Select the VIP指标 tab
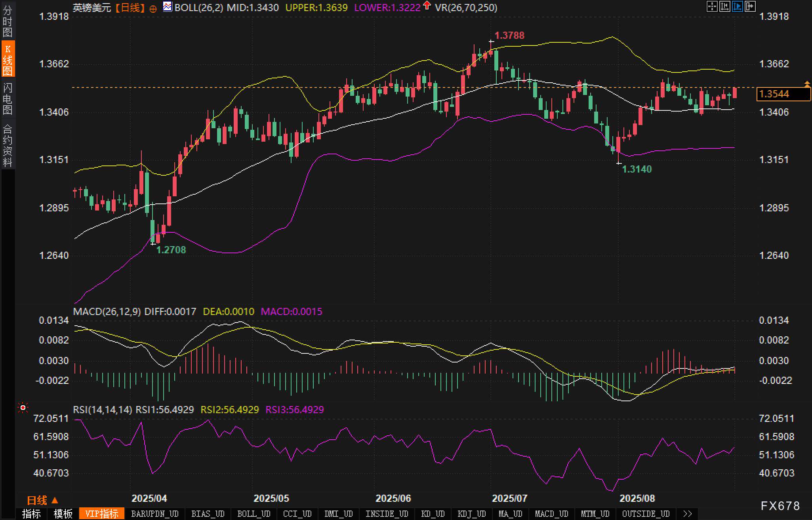This screenshot has height=520, width=812. coord(102,514)
